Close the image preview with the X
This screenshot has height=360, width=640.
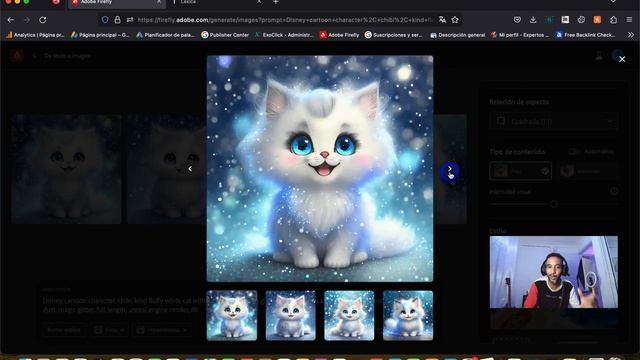(622, 59)
